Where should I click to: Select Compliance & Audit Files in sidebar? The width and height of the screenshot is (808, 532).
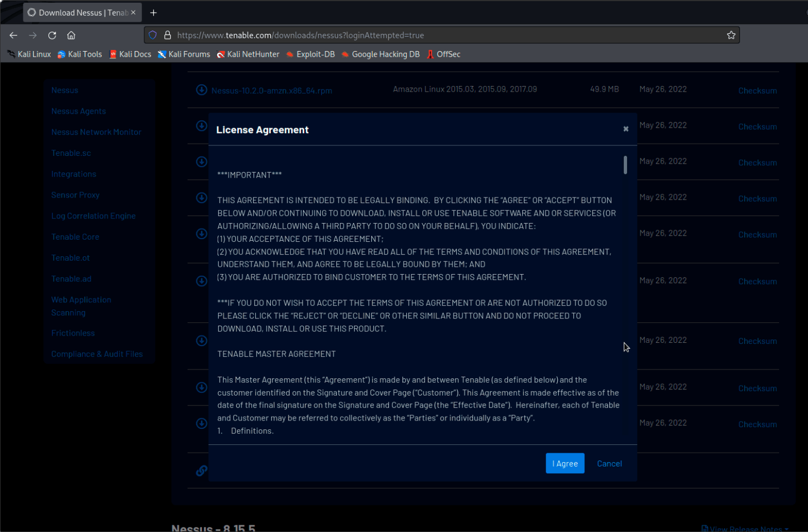pyautogui.click(x=97, y=354)
